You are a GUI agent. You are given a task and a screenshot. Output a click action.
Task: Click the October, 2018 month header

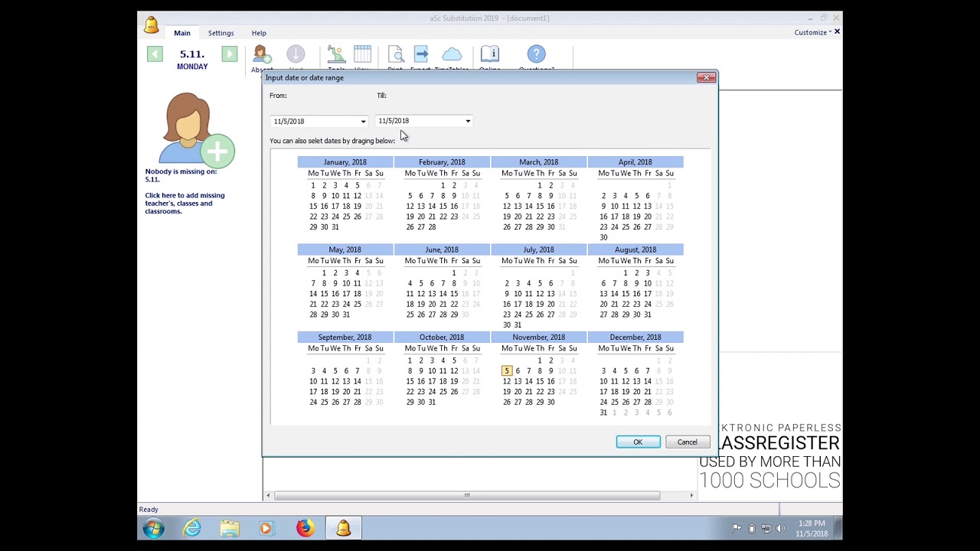coord(442,337)
